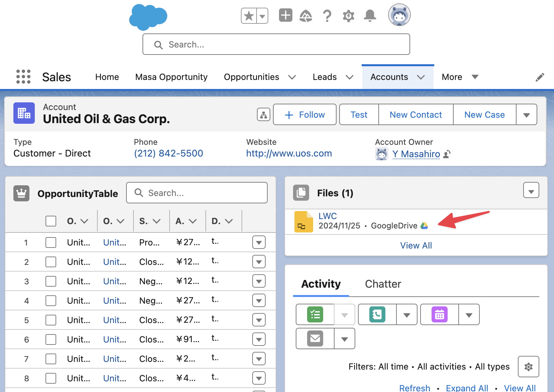
Task: Click the New Contact button
Action: [x=416, y=114]
